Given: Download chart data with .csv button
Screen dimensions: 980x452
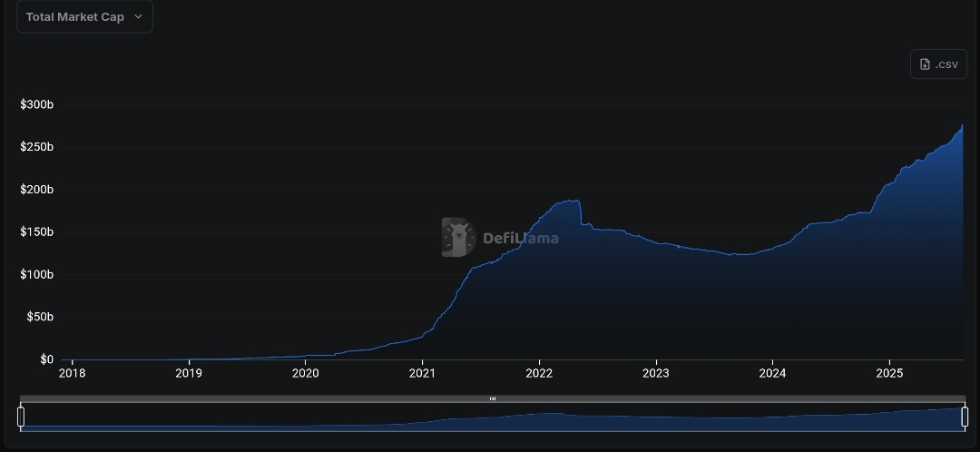Looking at the screenshot, I should coord(938,64).
